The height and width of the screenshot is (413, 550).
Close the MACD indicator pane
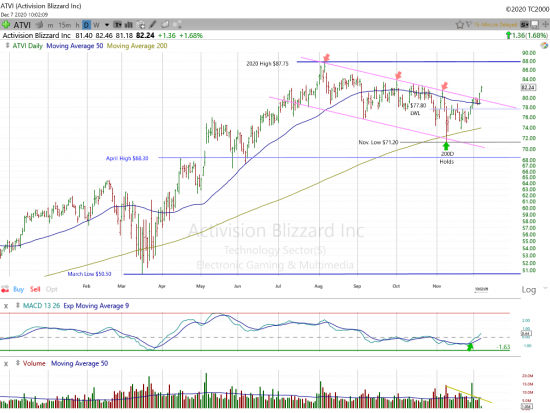tap(6, 306)
